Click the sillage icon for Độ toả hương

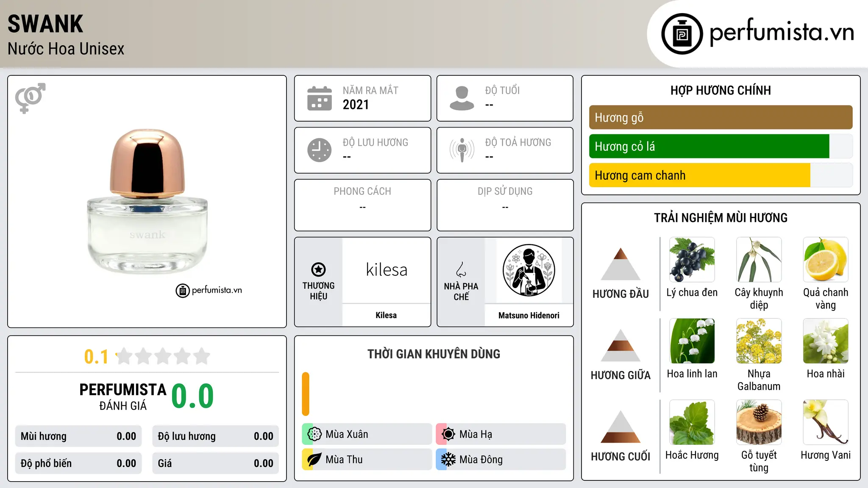(x=462, y=150)
